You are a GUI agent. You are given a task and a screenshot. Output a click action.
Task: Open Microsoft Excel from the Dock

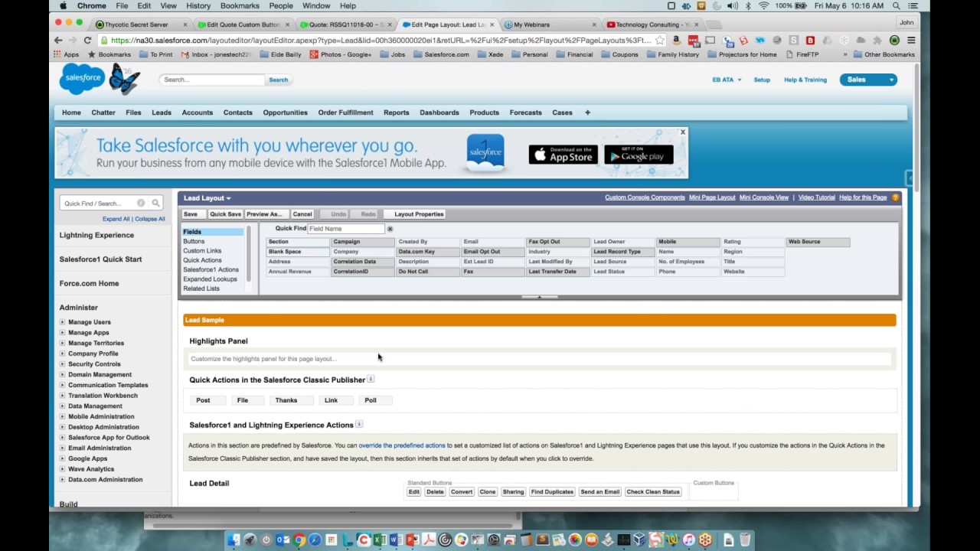(x=380, y=540)
